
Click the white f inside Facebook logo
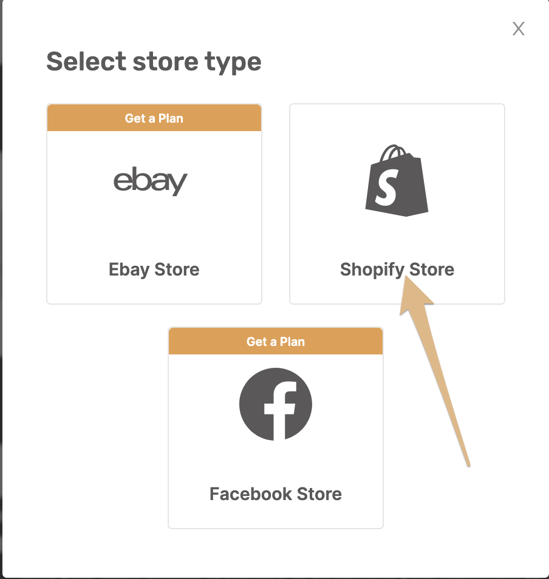[x=280, y=411]
